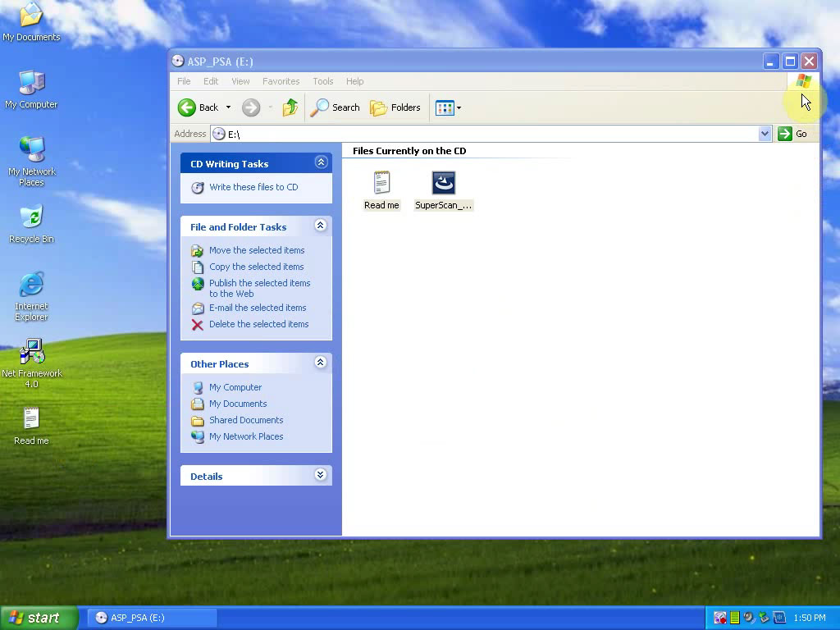Screen dimensions: 840x630
Task: Click the Windows flag logo in the toolbar
Action: (x=804, y=81)
